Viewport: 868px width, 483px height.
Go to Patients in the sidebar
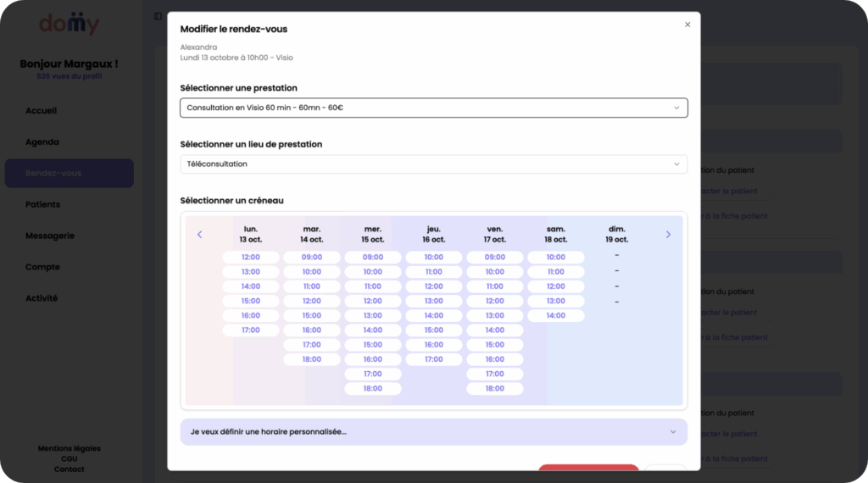[x=43, y=204]
